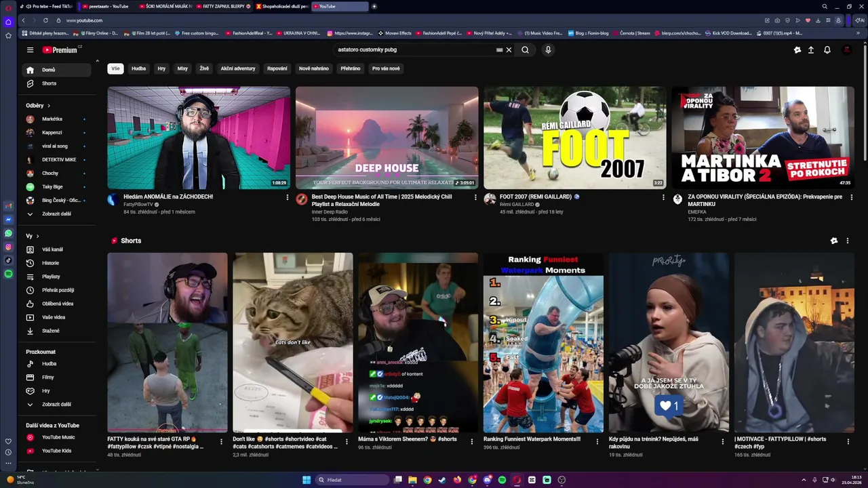Open DETEKTIV MIKE subscription channel

[57, 160]
